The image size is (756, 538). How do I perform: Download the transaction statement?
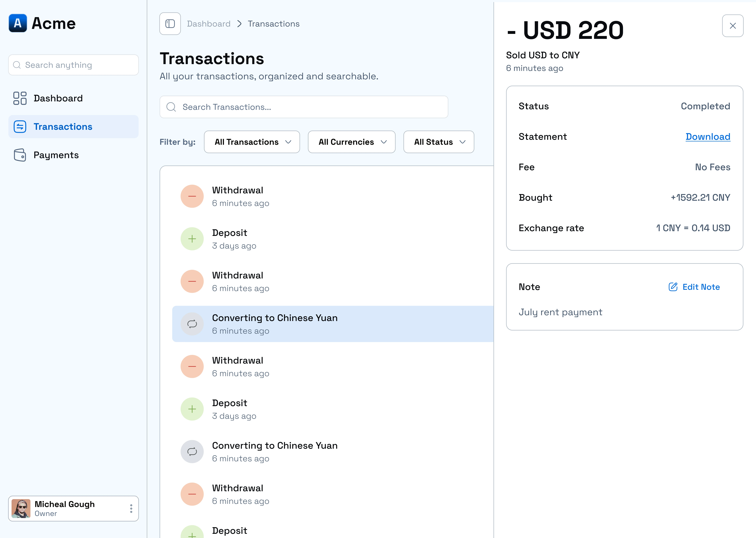click(x=708, y=136)
